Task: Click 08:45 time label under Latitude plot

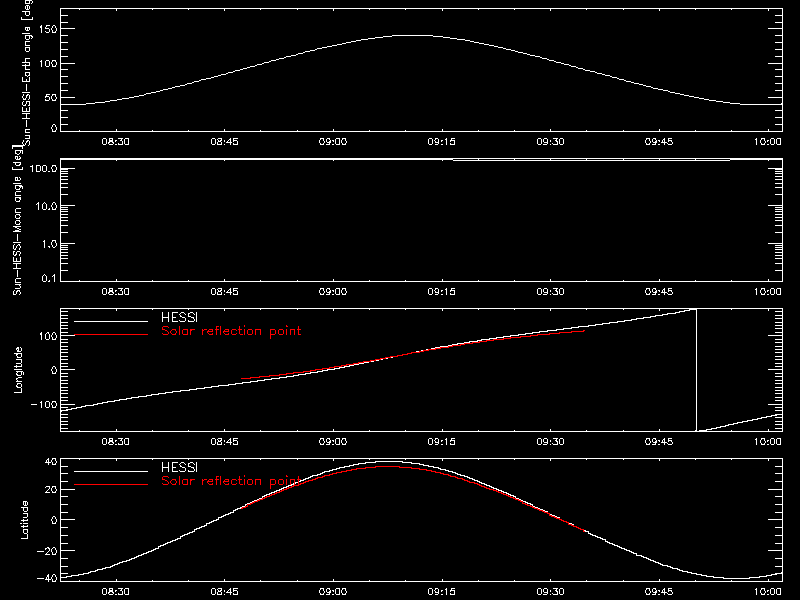Action: (x=224, y=592)
